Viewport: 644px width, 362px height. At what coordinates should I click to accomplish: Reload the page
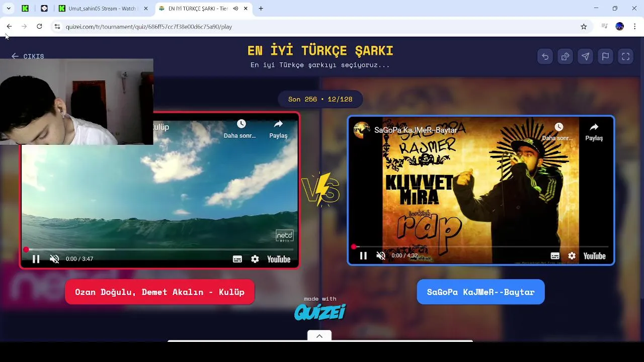point(39,26)
